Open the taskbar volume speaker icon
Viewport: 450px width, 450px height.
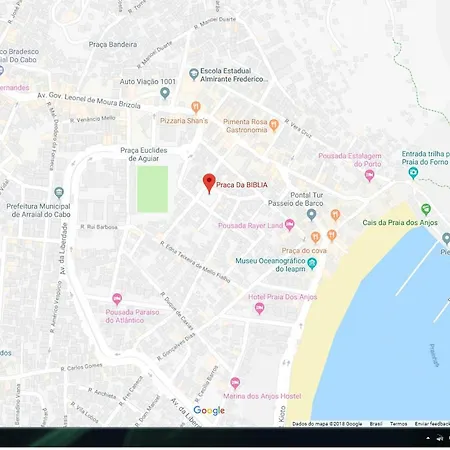(440, 438)
